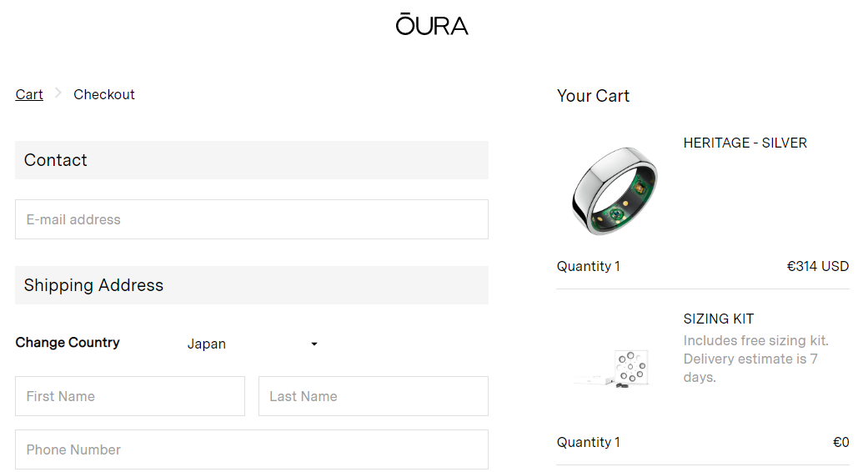
Task: Click the Oura logo at top
Action: [432, 25]
